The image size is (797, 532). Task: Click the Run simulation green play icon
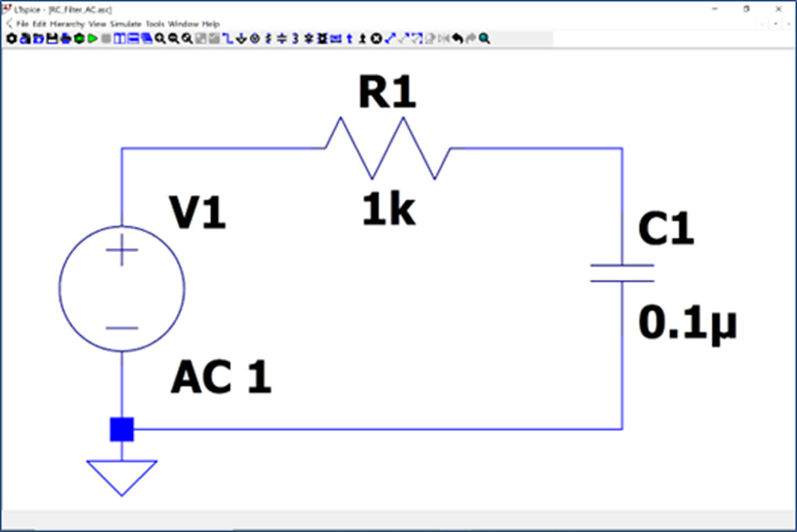tap(93, 39)
